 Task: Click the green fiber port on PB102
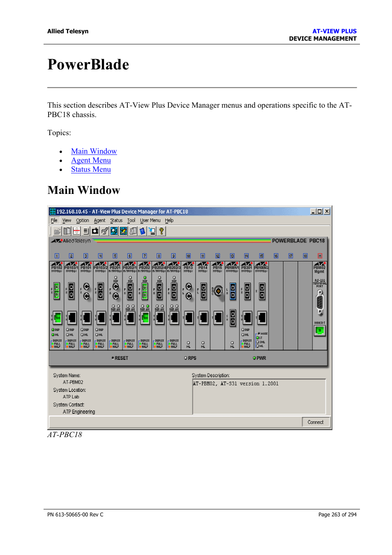pos(57,291)
